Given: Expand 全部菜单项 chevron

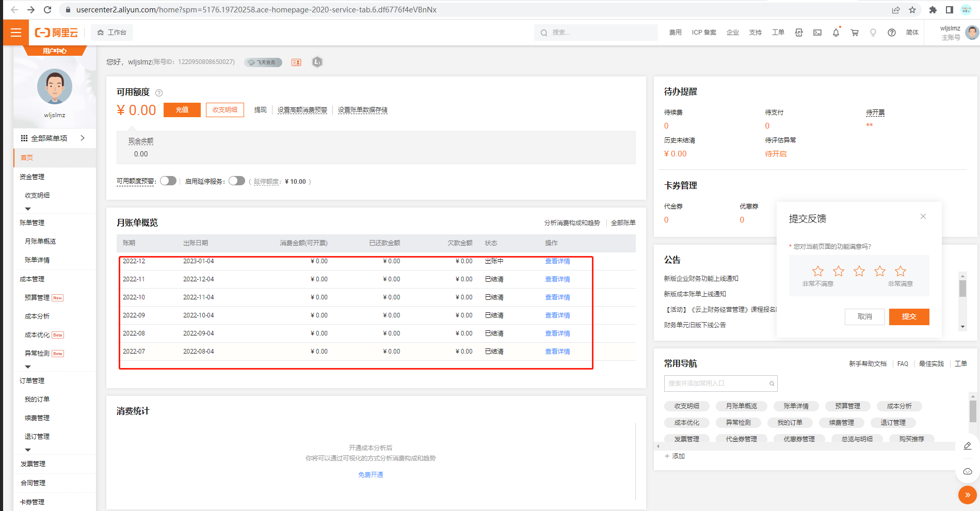Looking at the screenshot, I should [x=83, y=138].
